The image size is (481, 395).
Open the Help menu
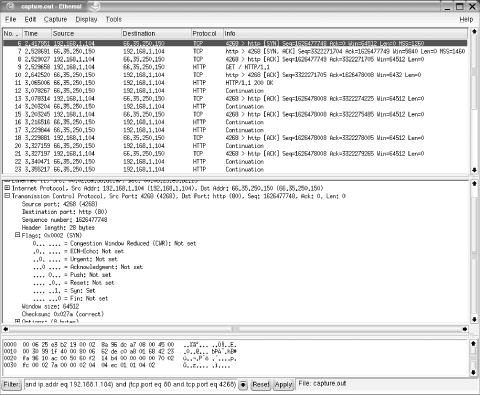(466, 19)
